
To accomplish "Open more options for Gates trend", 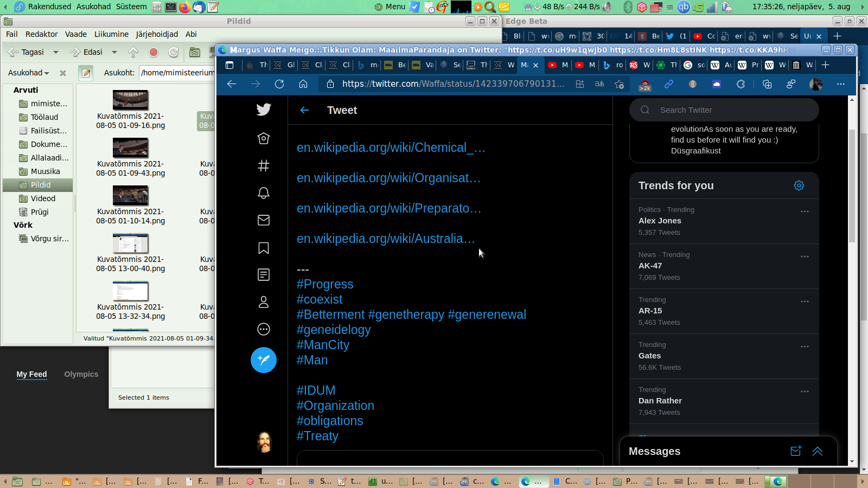I will pyautogui.click(x=805, y=346).
